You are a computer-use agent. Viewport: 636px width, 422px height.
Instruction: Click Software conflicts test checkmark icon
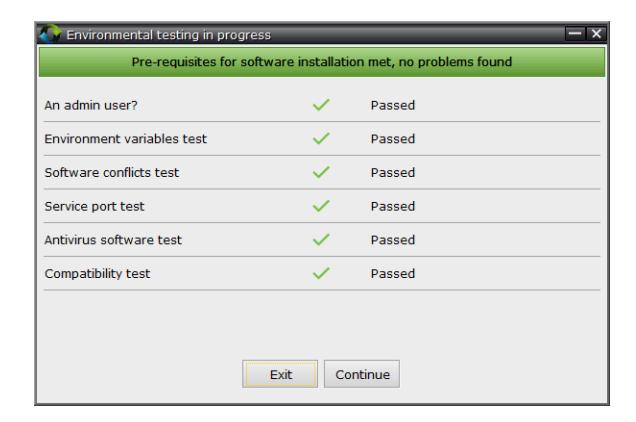coord(321,172)
